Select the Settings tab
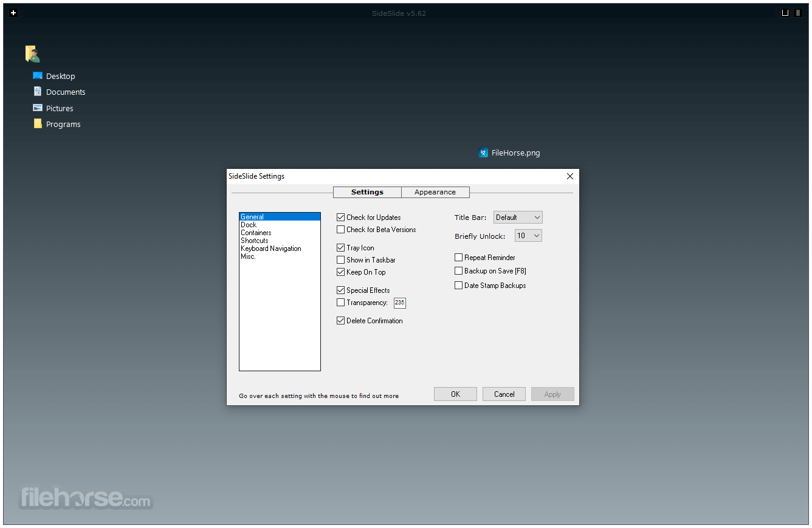 click(x=367, y=192)
